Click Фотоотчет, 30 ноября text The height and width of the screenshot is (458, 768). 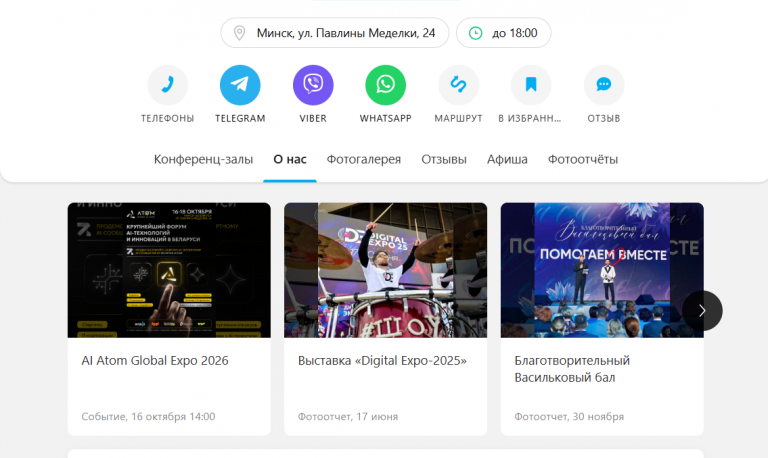569,416
